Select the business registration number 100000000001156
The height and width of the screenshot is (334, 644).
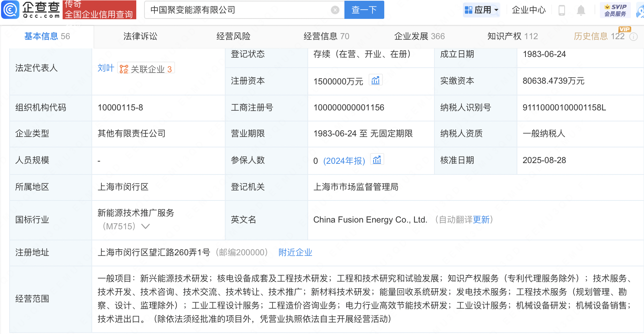point(349,108)
